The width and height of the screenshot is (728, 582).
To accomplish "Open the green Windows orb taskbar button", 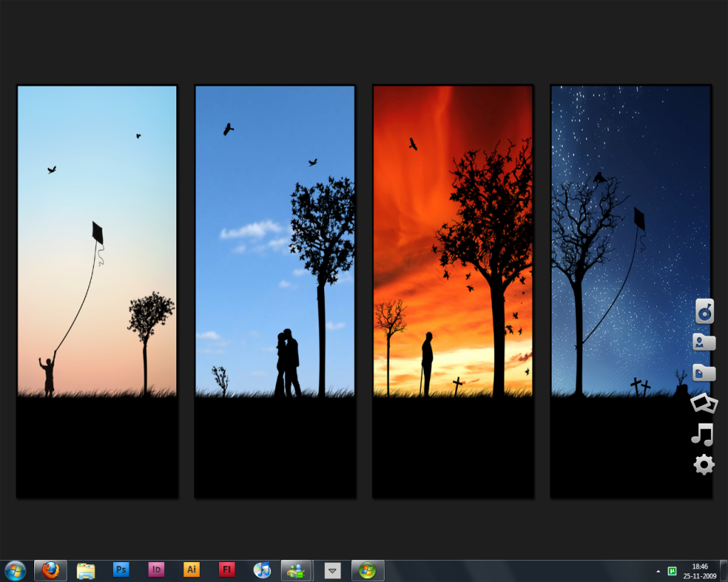I will tap(368, 571).
